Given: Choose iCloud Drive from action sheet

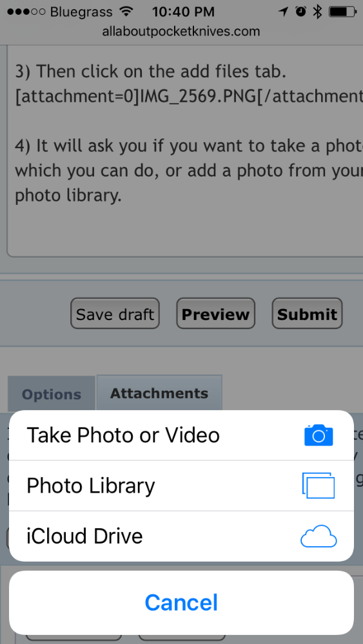Looking at the screenshot, I should (181, 536).
